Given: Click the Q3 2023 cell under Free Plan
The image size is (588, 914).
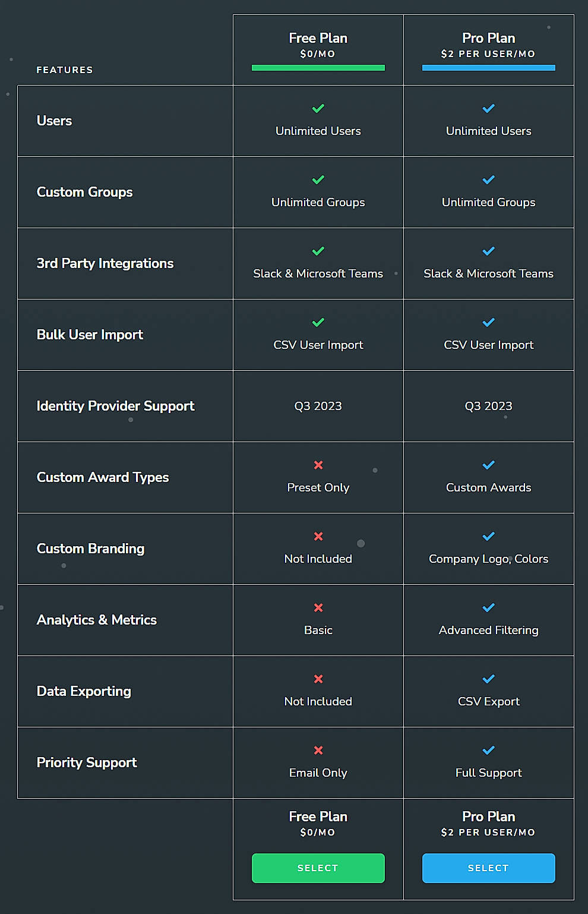Looking at the screenshot, I should pos(318,406).
